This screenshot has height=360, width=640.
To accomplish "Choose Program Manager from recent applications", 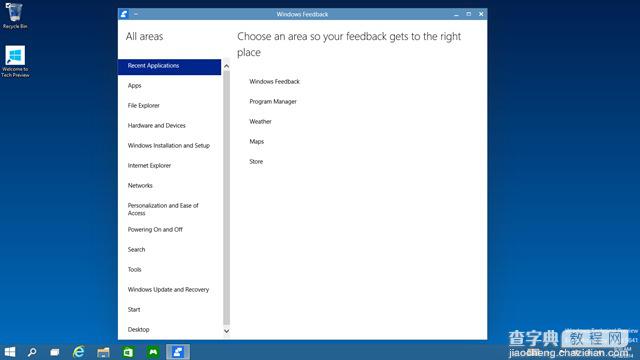I will (x=273, y=102).
